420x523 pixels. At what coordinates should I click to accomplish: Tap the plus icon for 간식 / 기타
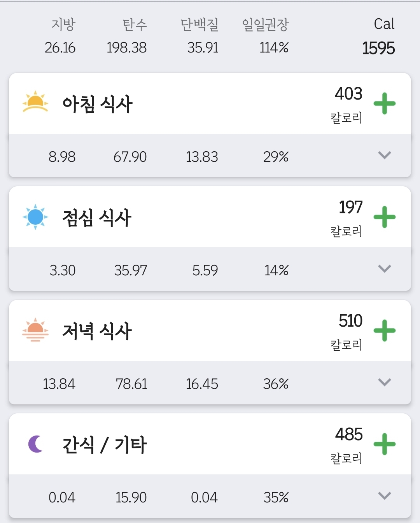[384, 444]
